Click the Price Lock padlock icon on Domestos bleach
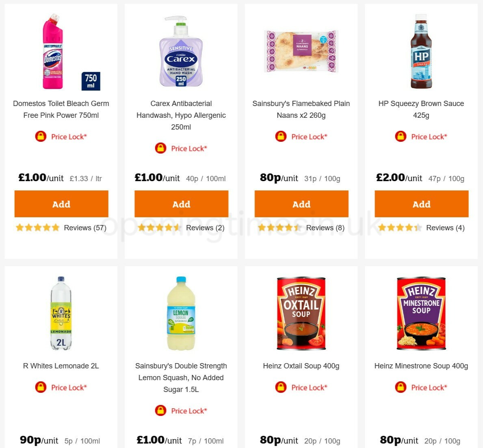This screenshot has width=483, height=448. pyautogui.click(x=40, y=136)
